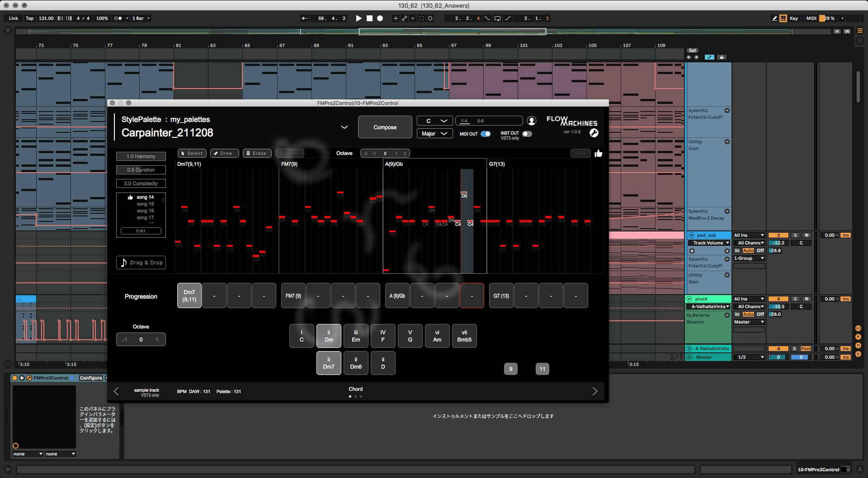This screenshot has width=868, height=478.
Task: Pick the ii Dm6 chord variation
Action: (x=356, y=363)
